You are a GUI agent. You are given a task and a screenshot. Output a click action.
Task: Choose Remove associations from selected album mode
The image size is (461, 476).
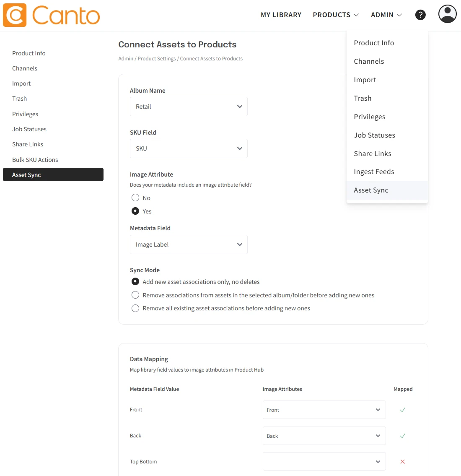[135, 295]
